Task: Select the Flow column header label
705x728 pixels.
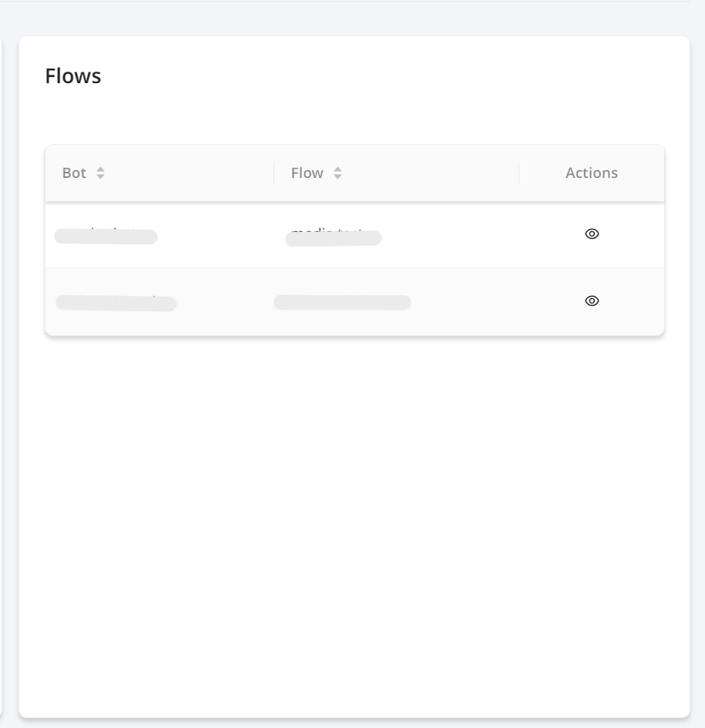Action: coord(307,173)
